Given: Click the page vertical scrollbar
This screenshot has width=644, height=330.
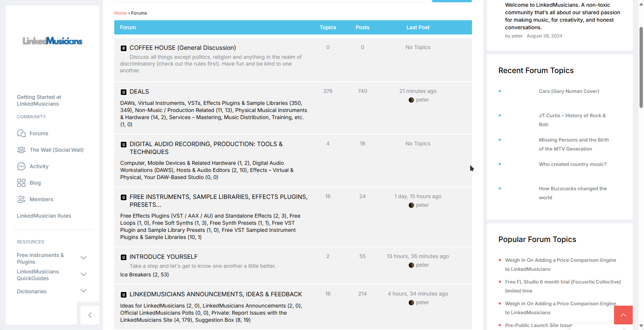Looking at the screenshot, I should (641, 67).
